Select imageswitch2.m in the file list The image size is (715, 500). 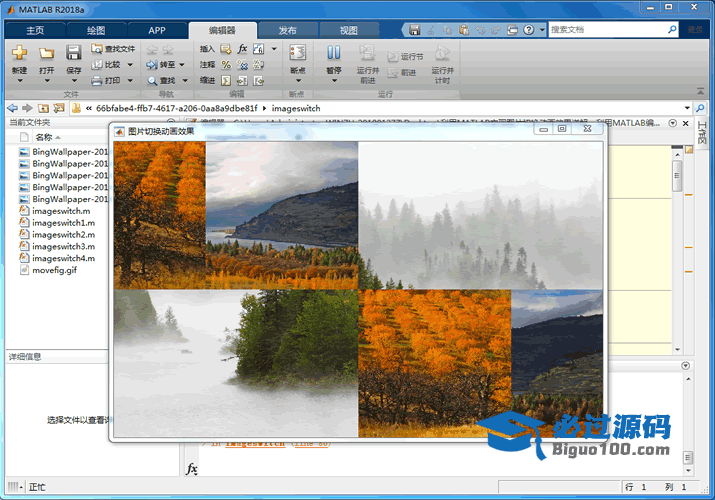click(x=63, y=234)
